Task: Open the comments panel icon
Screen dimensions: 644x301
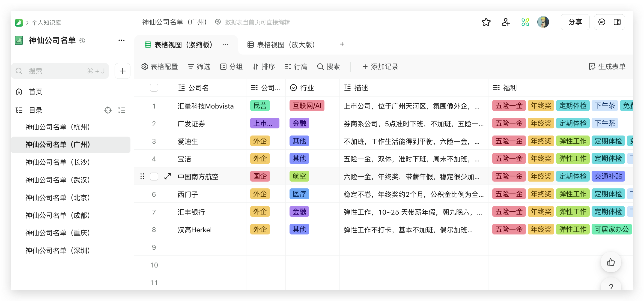Action: [602, 22]
